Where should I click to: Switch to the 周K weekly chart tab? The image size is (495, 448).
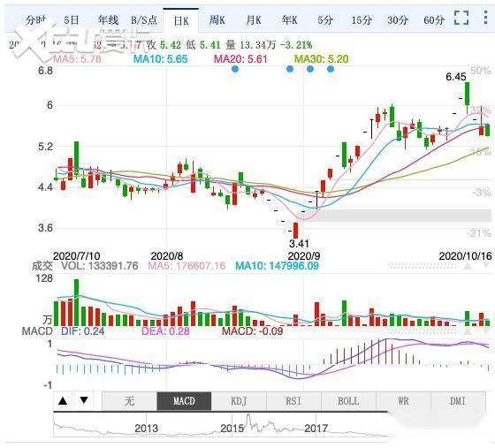click(x=217, y=20)
